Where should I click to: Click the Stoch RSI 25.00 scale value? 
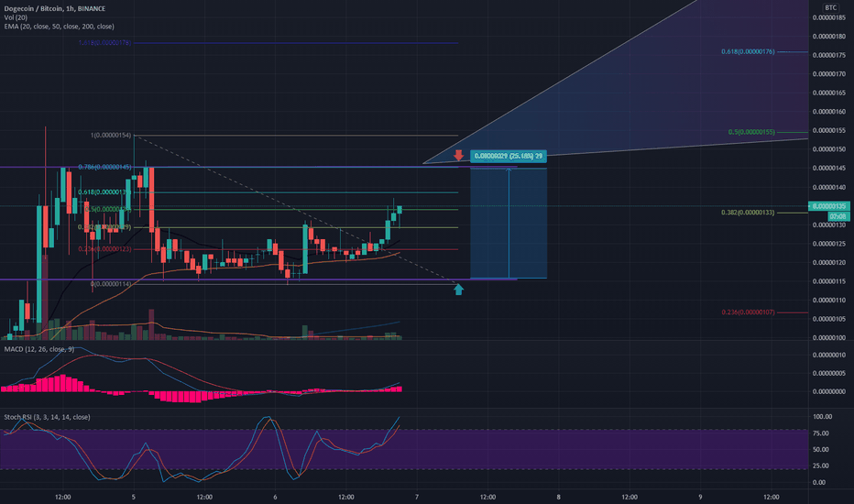[x=821, y=466]
